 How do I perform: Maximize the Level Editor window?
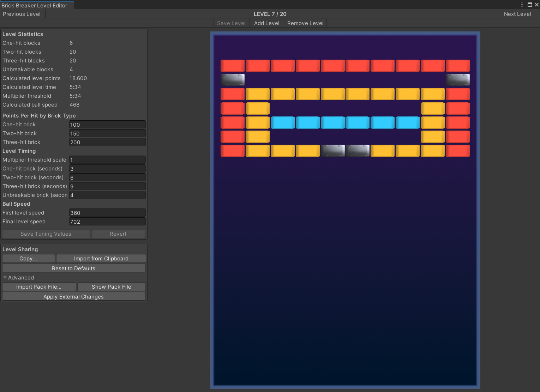tap(529, 5)
